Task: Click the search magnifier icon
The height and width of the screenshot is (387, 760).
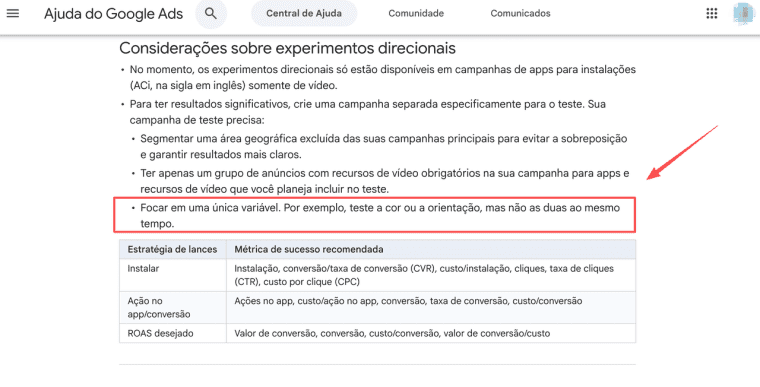Action: [x=211, y=14]
